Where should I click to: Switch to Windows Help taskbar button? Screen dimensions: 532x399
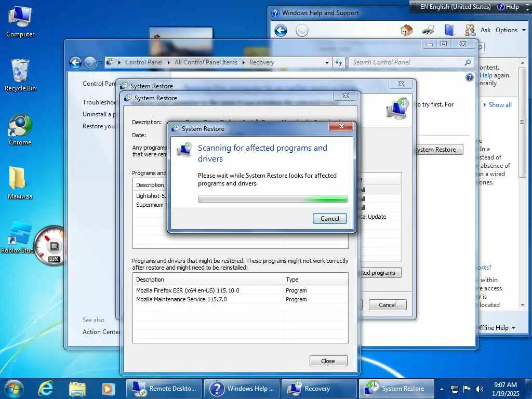pos(242,389)
